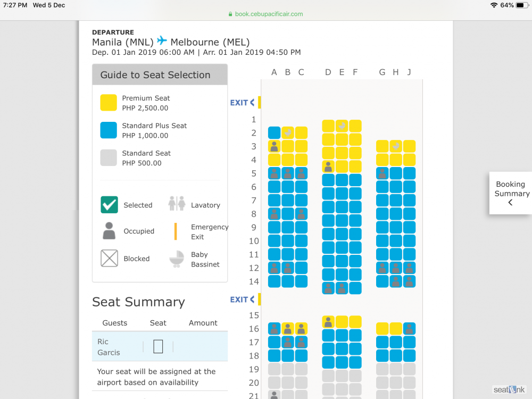
Task: Click the Baby Bassinet legend icon
Action: coord(177,259)
